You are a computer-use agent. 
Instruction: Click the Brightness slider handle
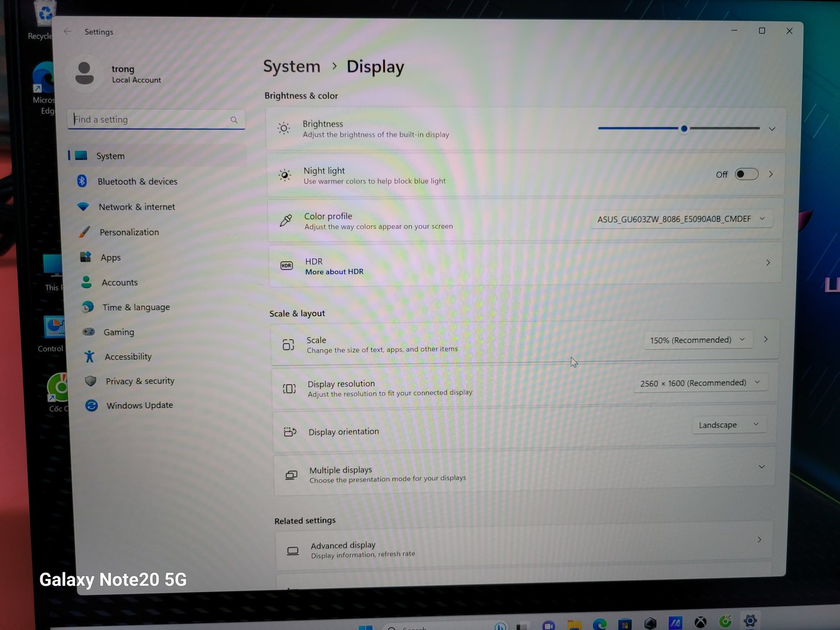tap(684, 128)
